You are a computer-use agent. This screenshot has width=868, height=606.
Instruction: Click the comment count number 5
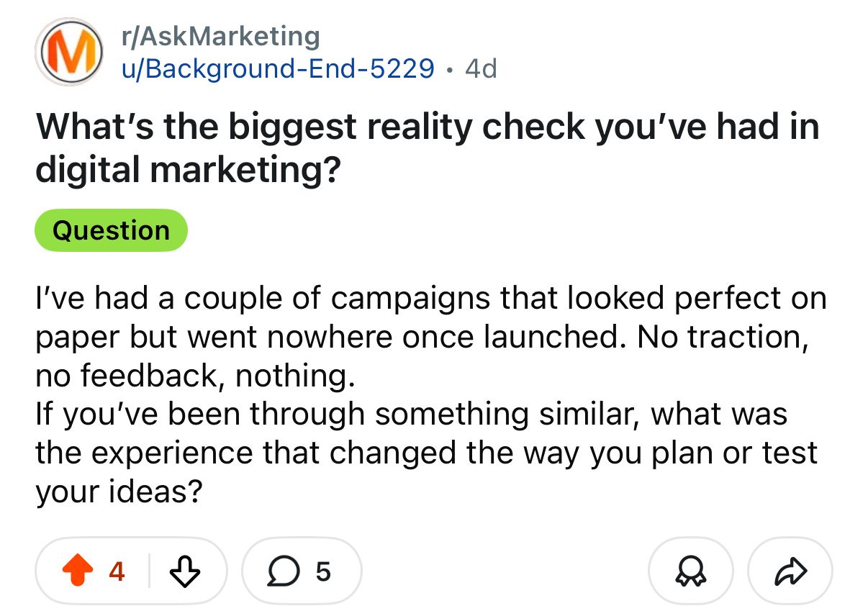point(323,571)
